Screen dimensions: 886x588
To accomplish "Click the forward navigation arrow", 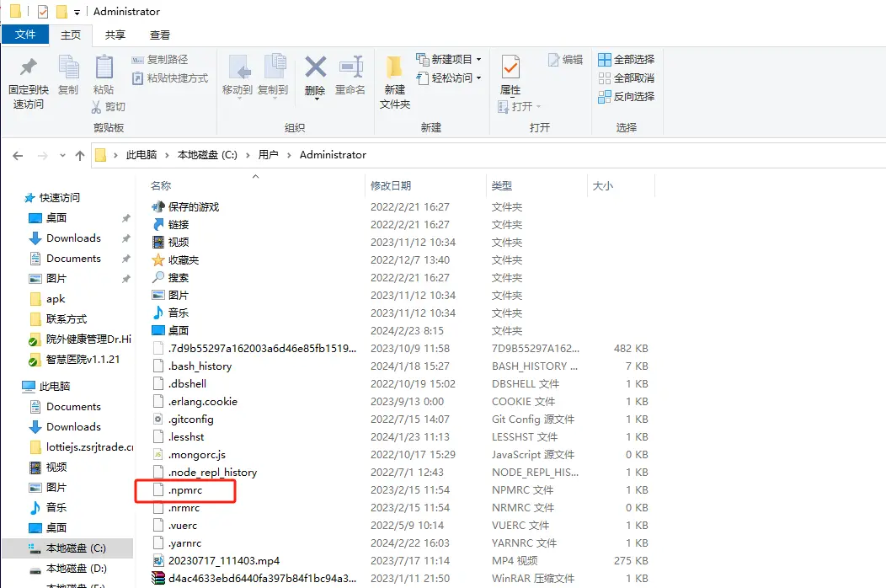I will pyautogui.click(x=42, y=156).
